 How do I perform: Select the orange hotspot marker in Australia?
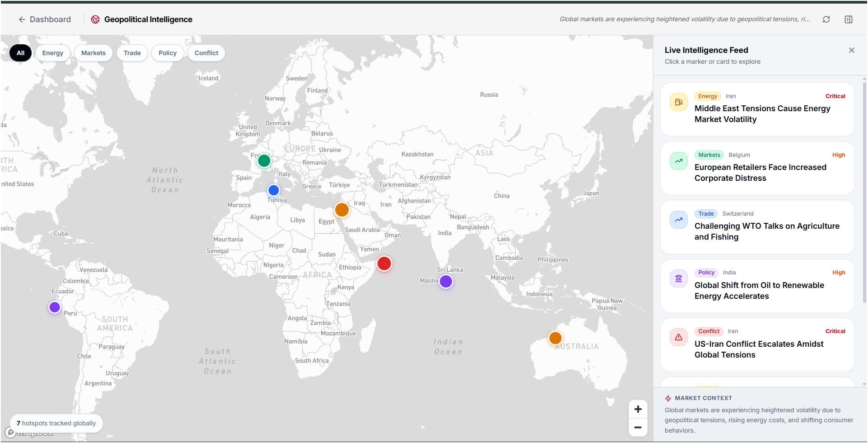tap(555, 338)
